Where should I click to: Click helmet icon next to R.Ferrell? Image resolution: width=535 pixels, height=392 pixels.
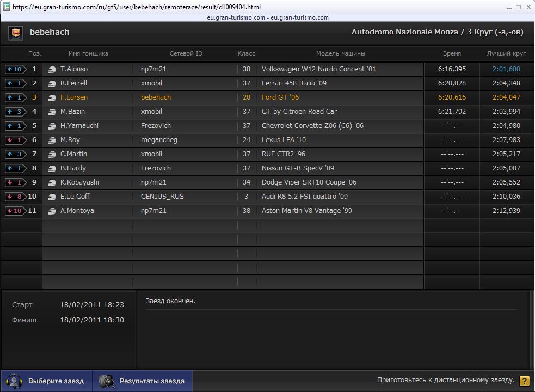pyautogui.click(x=52, y=83)
